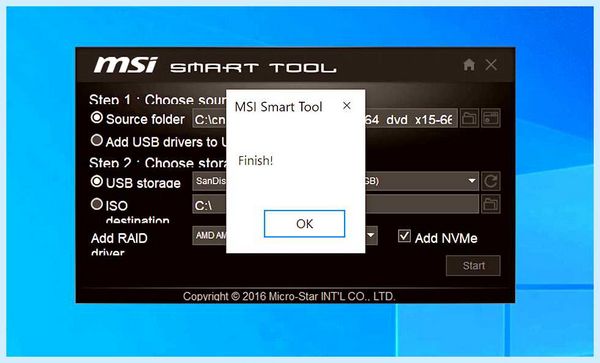Click the Start button

click(473, 265)
